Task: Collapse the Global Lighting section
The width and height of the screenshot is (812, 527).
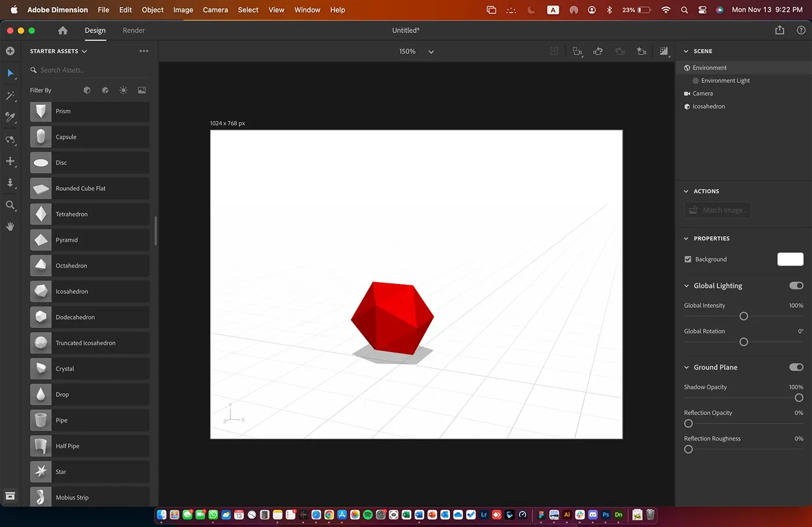Action: pyautogui.click(x=687, y=286)
